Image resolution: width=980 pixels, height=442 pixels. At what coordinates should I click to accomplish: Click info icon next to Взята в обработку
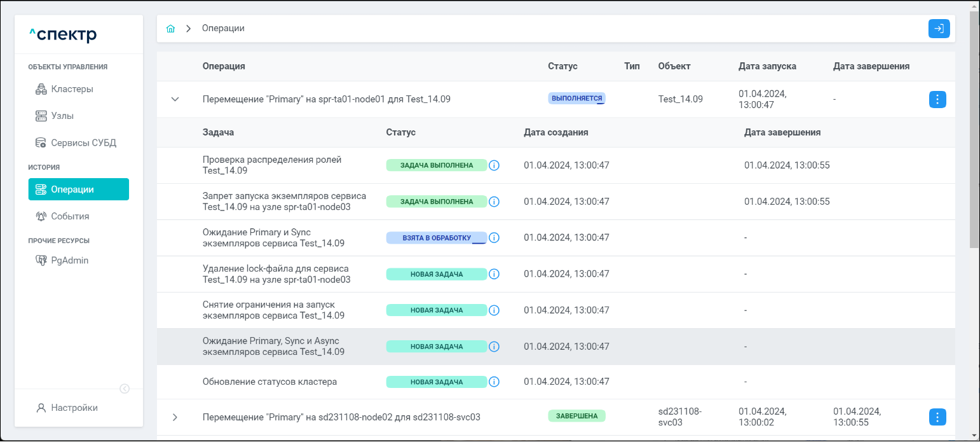(x=494, y=238)
